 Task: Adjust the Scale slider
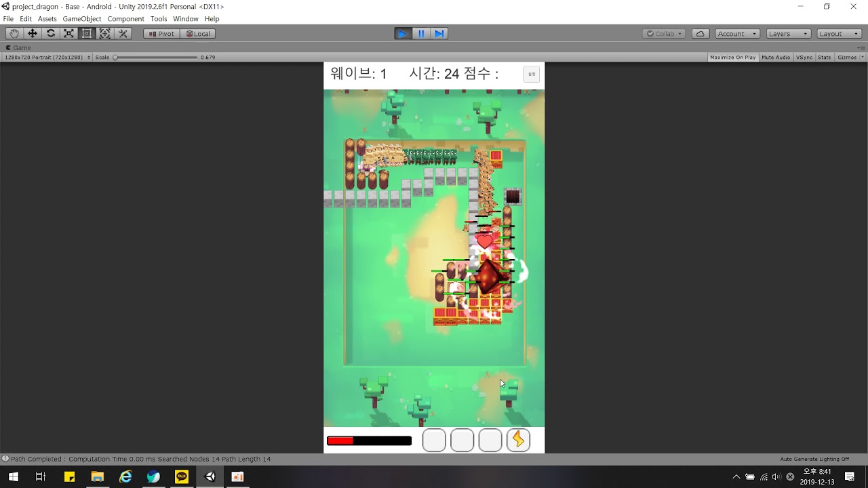156,58
